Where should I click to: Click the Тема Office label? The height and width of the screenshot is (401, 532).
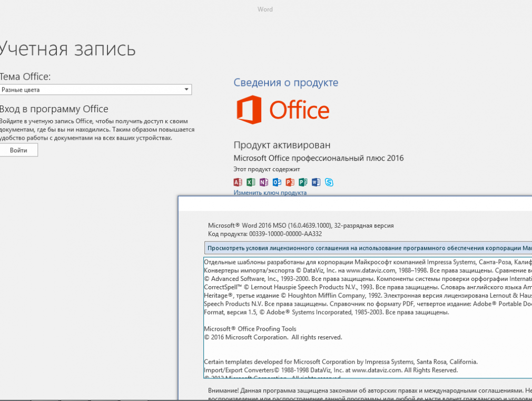25,77
